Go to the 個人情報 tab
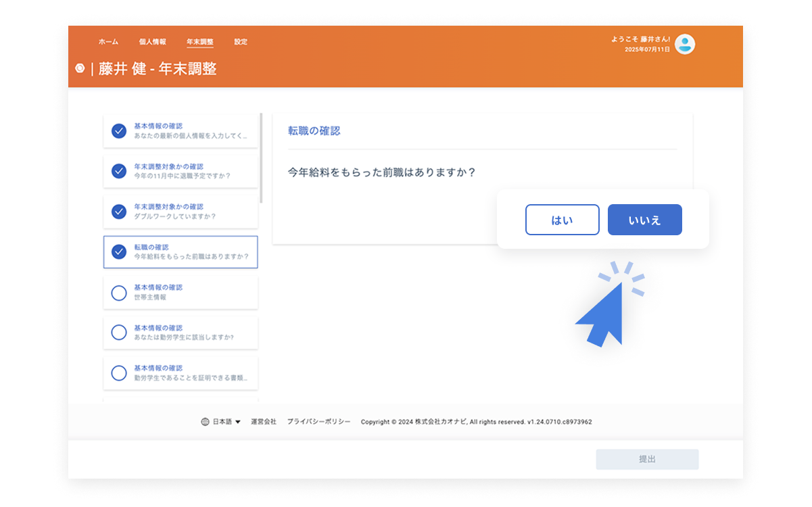 [152, 42]
